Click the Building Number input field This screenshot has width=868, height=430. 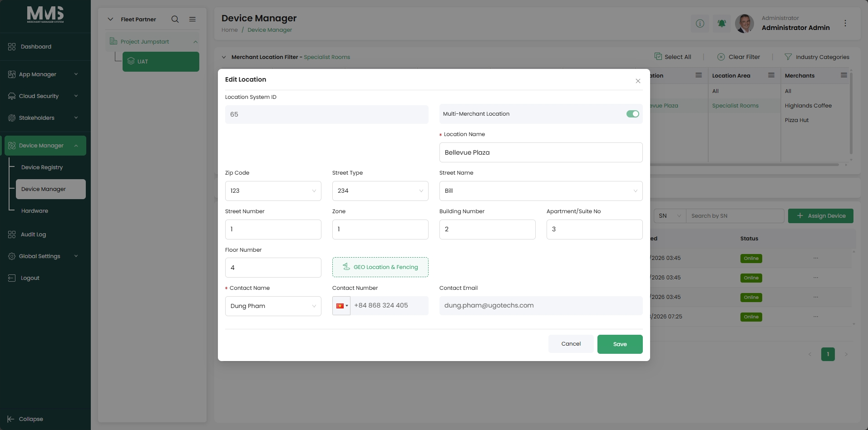(x=488, y=230)
